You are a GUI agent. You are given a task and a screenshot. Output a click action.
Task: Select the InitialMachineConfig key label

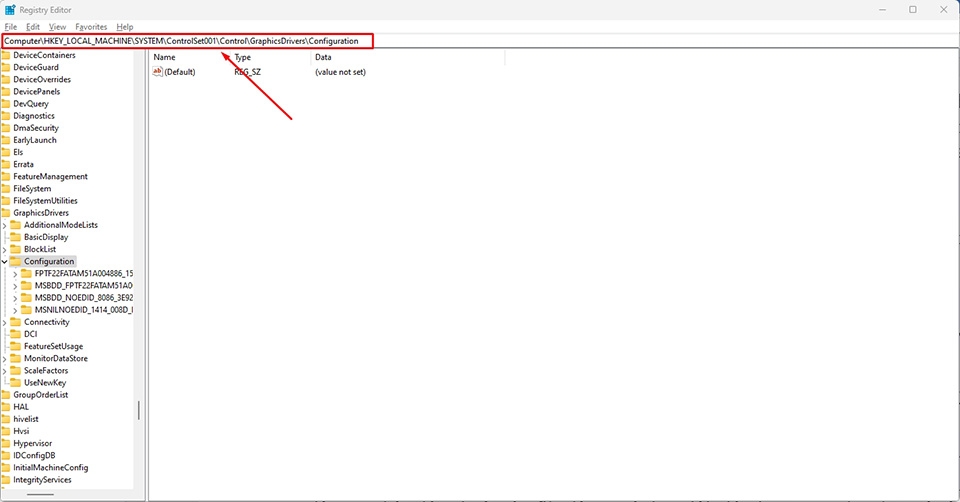coord(51,468)
